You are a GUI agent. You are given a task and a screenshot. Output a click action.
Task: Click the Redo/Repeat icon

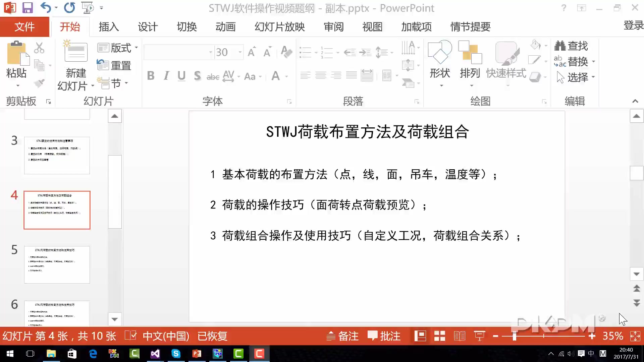tap(69, 8)
